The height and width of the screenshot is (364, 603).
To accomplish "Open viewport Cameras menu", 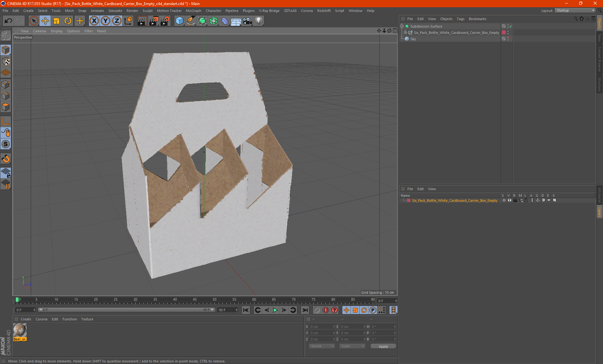I will tap(40, 31).
